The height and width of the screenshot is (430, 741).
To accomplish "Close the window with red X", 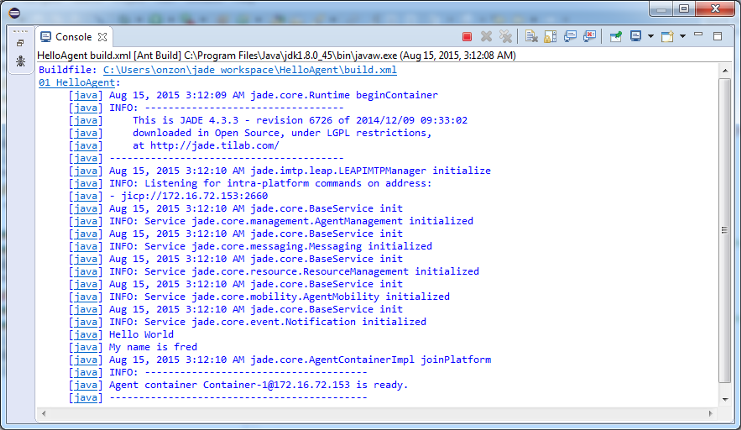I will coord(715,9).
